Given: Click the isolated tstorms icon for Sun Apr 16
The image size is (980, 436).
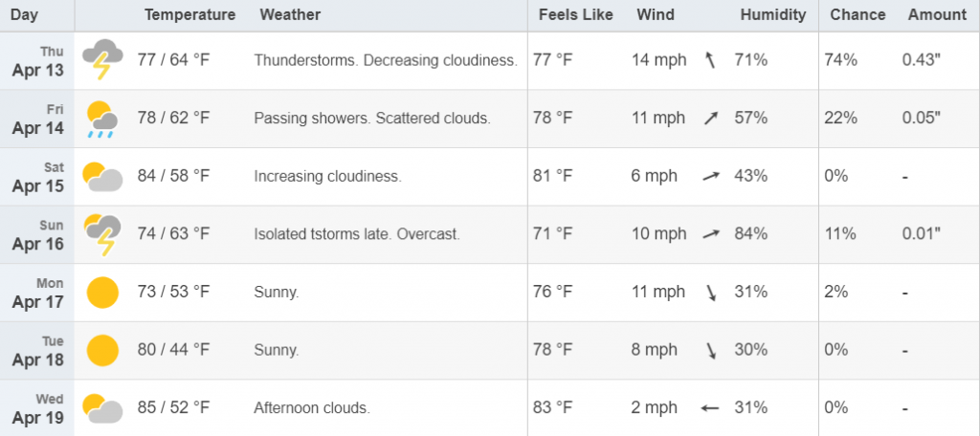Looking at the screenshot, I should click(102, 235).
